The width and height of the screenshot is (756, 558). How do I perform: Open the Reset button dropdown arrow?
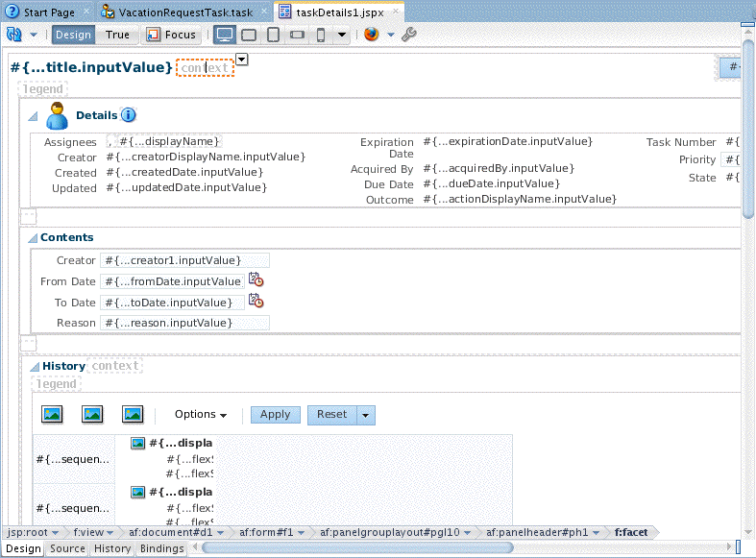click(366, 415)
